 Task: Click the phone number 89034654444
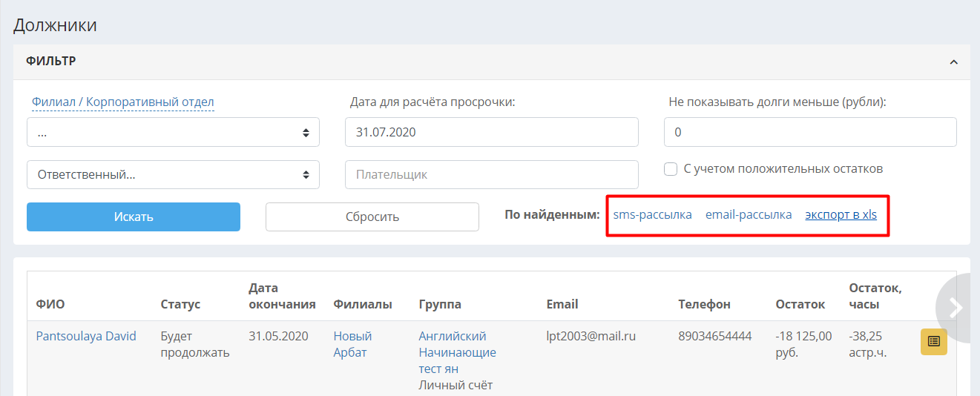coord(714,336)
